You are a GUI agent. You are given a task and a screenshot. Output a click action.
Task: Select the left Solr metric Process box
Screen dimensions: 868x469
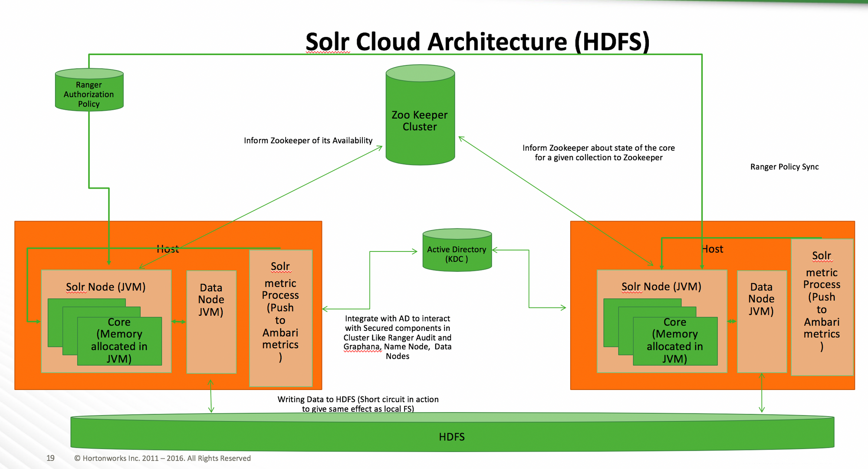coord(280,317)
